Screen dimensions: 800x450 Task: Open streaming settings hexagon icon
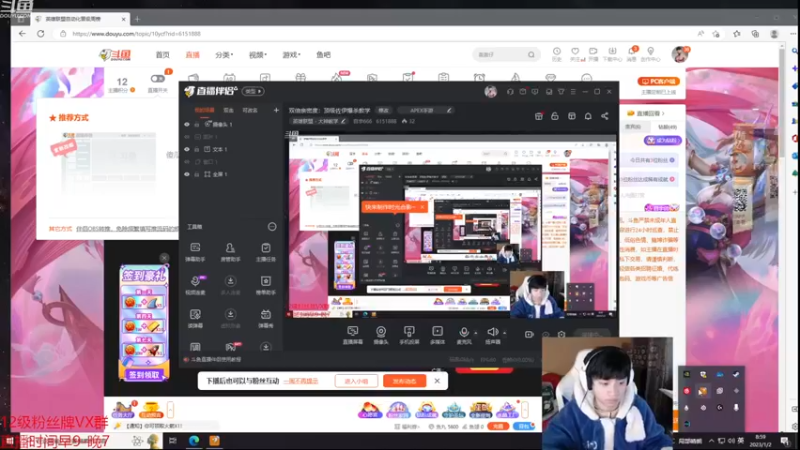[x=561, y=335]
